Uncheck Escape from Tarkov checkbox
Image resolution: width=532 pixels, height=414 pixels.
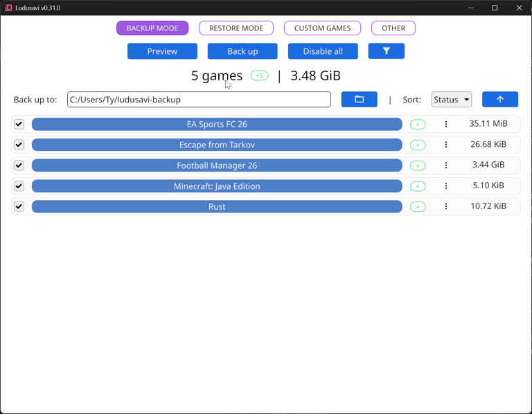pyautogui.click(x=19, y=145)
